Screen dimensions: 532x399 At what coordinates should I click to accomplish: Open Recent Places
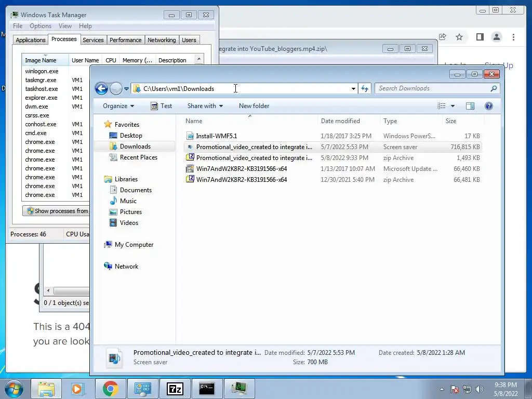pyautogui.click(x=134, y=157)
